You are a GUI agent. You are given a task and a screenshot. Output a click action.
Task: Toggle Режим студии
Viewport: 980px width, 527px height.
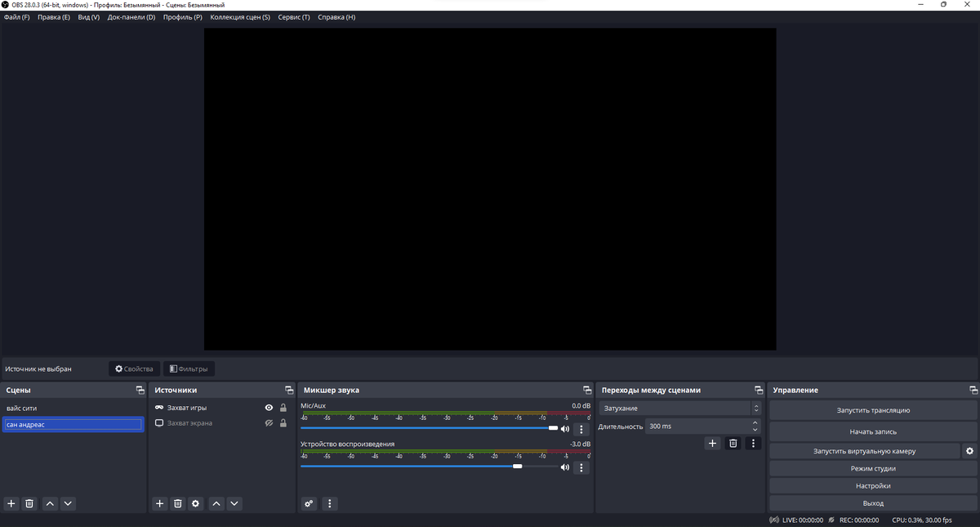[873, 468]
